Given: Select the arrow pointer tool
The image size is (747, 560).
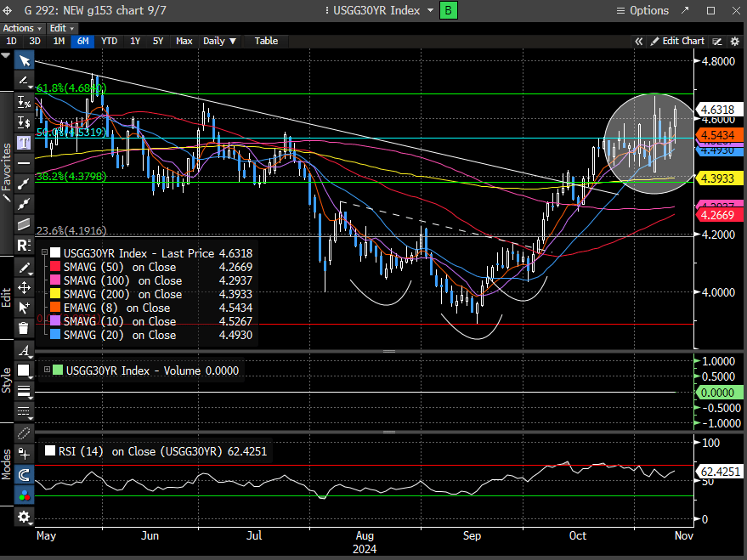Looking at the screenshot, I should [24, 60].
